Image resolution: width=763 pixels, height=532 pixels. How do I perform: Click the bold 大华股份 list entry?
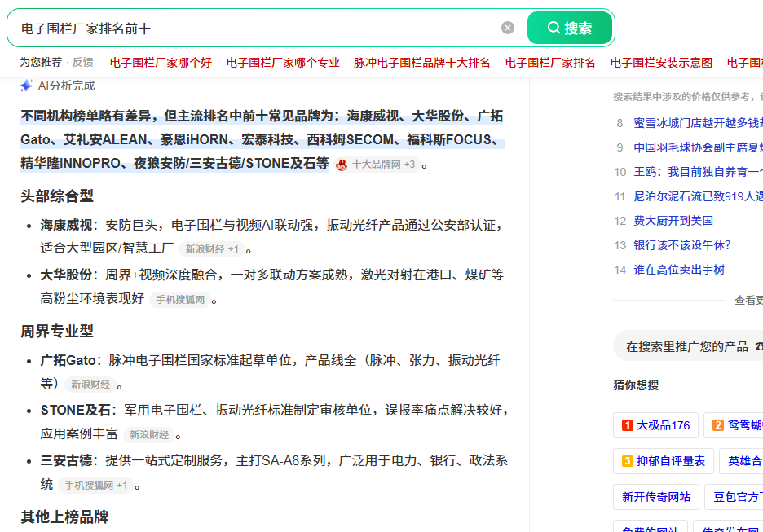point(66,275)
